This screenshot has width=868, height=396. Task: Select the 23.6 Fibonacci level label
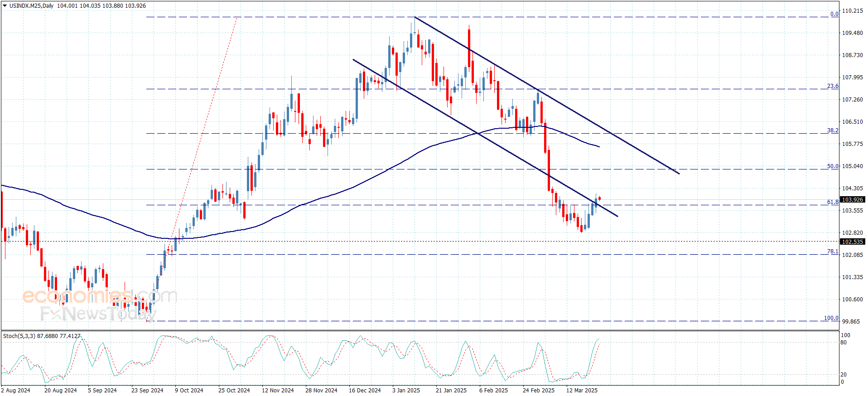pos(833,86)
